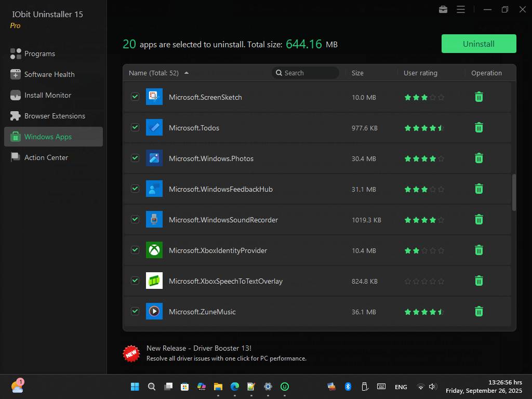Deselect Microsoft.XboxSpeechToTextOverlay checkbox
Image resolution: width=532 pixels, height=399 pixels.
(135, 281)
